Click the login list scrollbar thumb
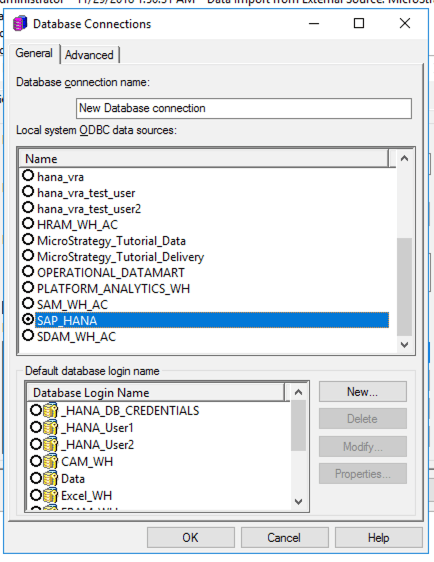 pos(298,425)
